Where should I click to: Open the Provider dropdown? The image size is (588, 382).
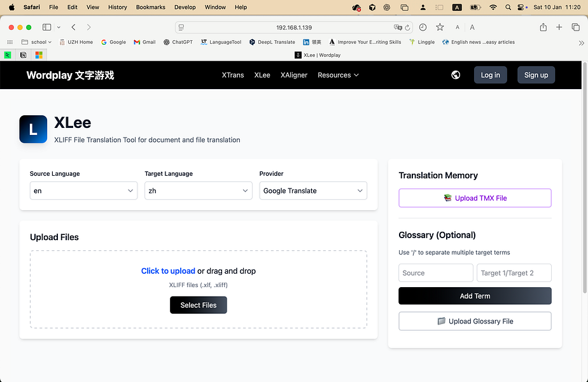click(313, 190)
